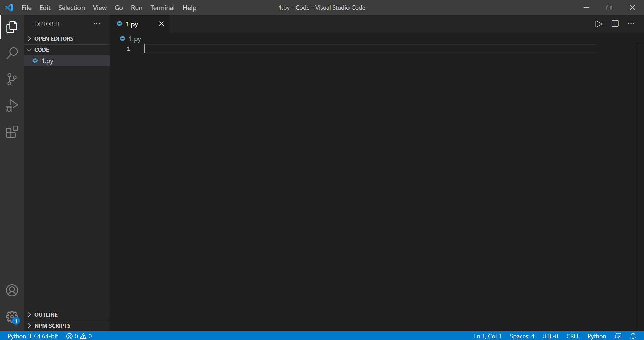Change indentation via Spaces: 4

(x=522, y=336)
